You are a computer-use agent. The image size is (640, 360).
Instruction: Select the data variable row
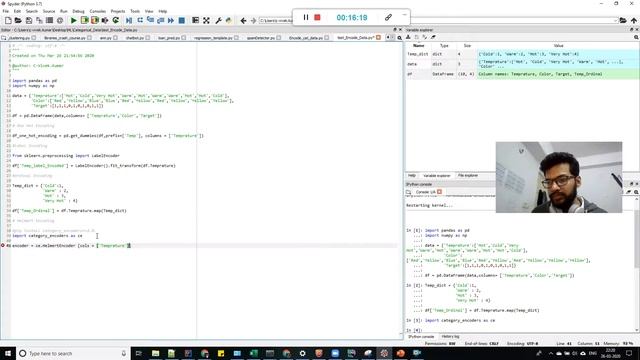pos(522,64)
